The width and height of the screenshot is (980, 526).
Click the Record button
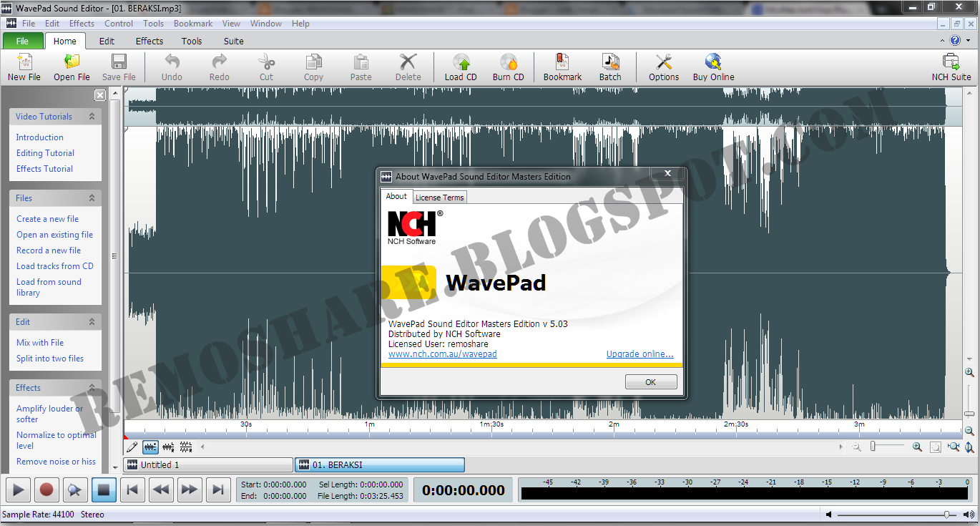[x=46, y=490]
